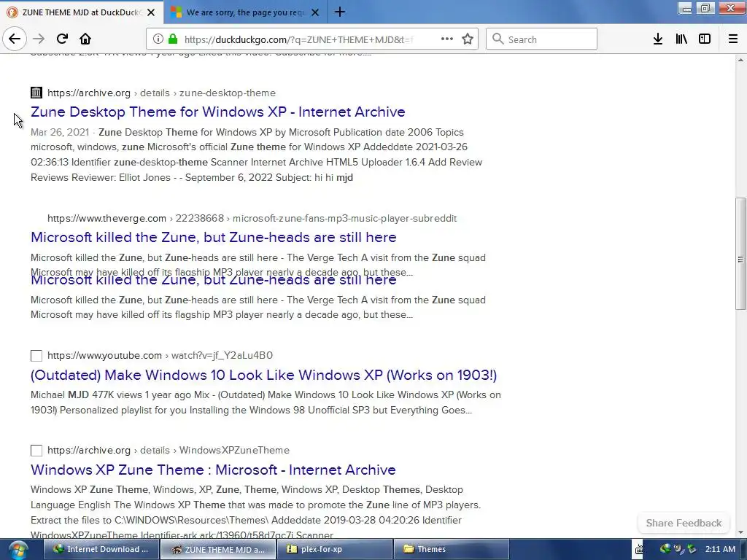Open the Firefox hamburger menu
The width and height of the screenshot is (747, 560).
point(733,39)
